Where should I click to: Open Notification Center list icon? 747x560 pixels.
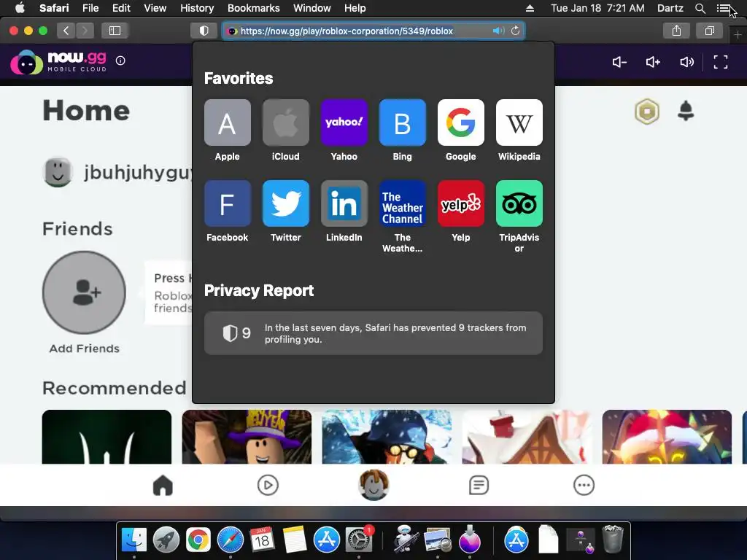tap(723, 8)
